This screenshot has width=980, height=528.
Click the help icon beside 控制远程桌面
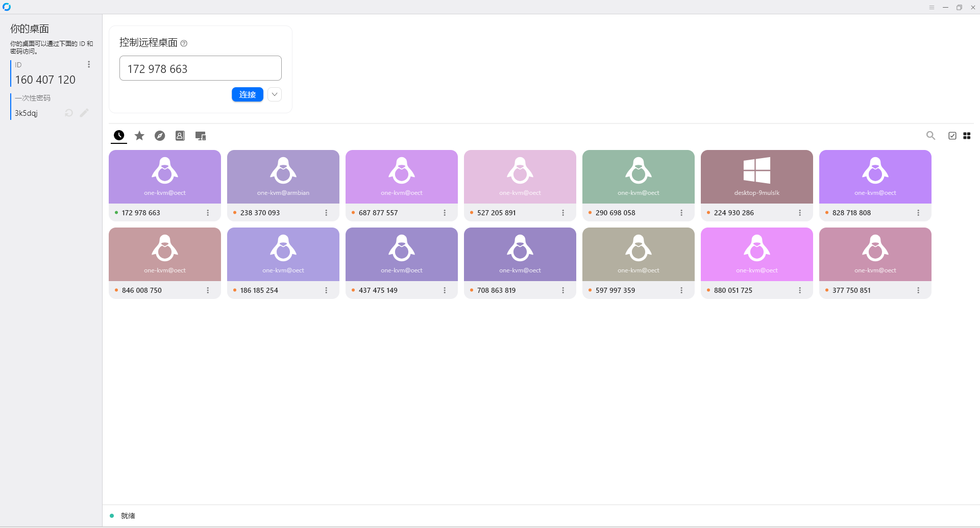pos(184,43)
